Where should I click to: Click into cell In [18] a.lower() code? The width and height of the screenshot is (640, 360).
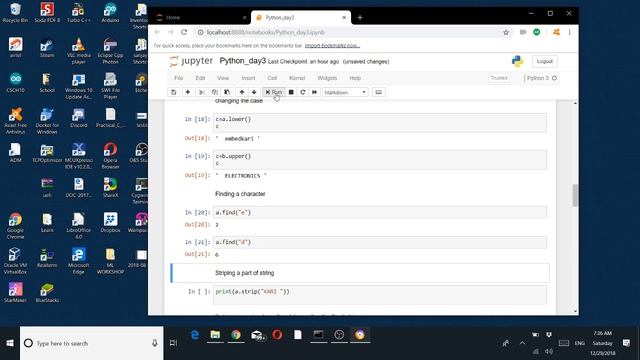(x=380, y=122)
